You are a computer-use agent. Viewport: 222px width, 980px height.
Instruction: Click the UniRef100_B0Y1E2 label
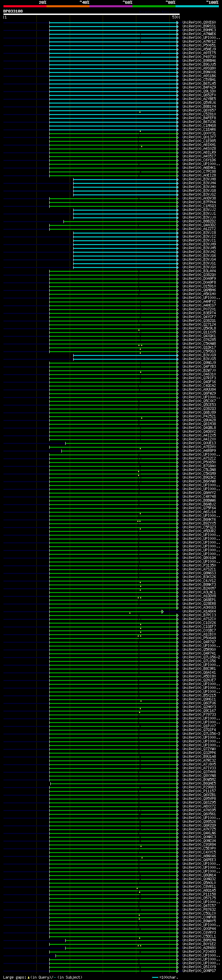click(x=199, y=944)
